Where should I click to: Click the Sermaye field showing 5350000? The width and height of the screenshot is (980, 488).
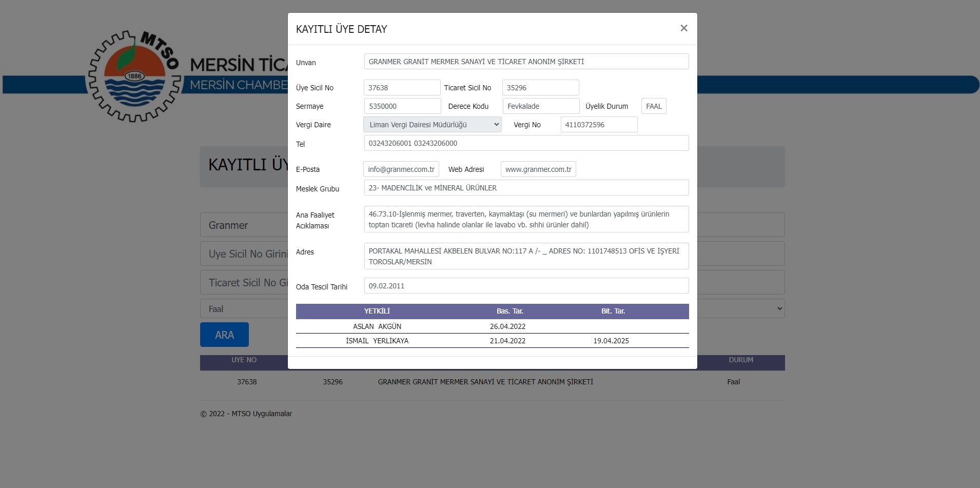point(402,106)
